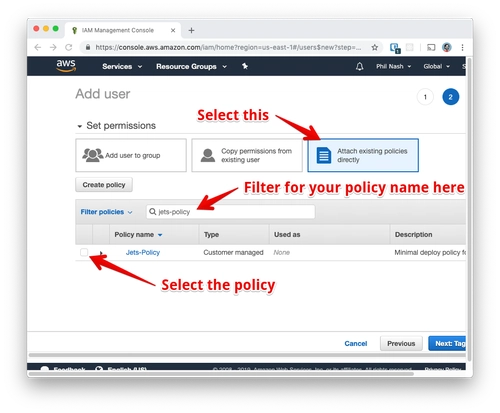Click the AWS logo home icon
The height and width of the screenshot is (413, 500).
(x=66, y=66)
